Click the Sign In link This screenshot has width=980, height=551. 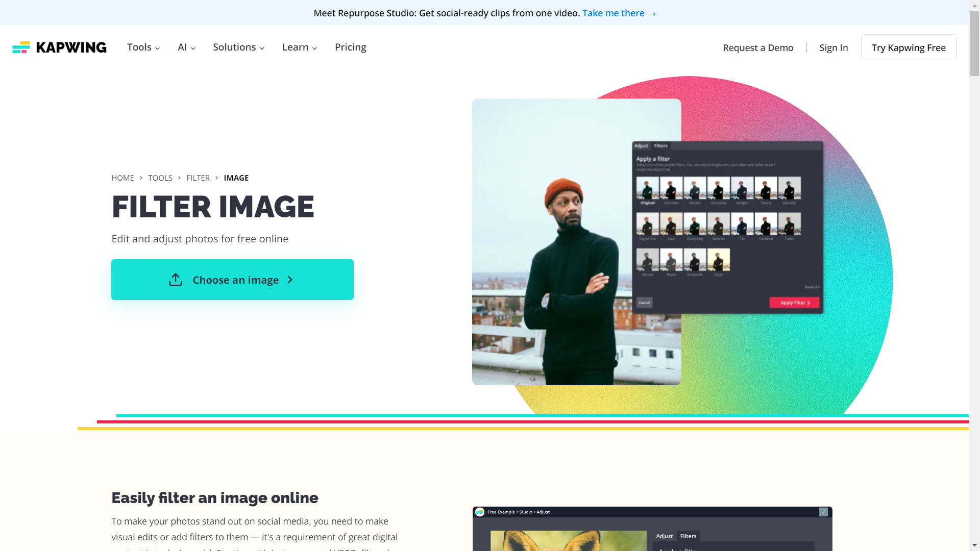833,47
